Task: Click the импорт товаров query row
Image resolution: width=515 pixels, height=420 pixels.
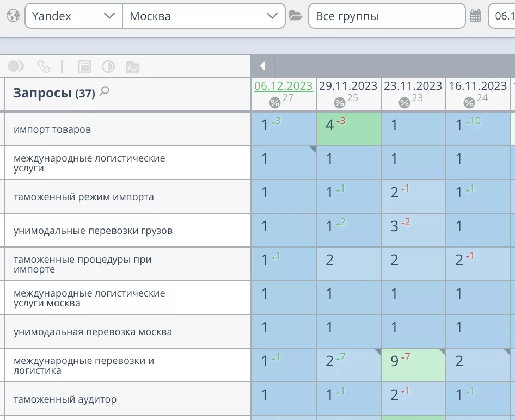Action: [52, 129]
